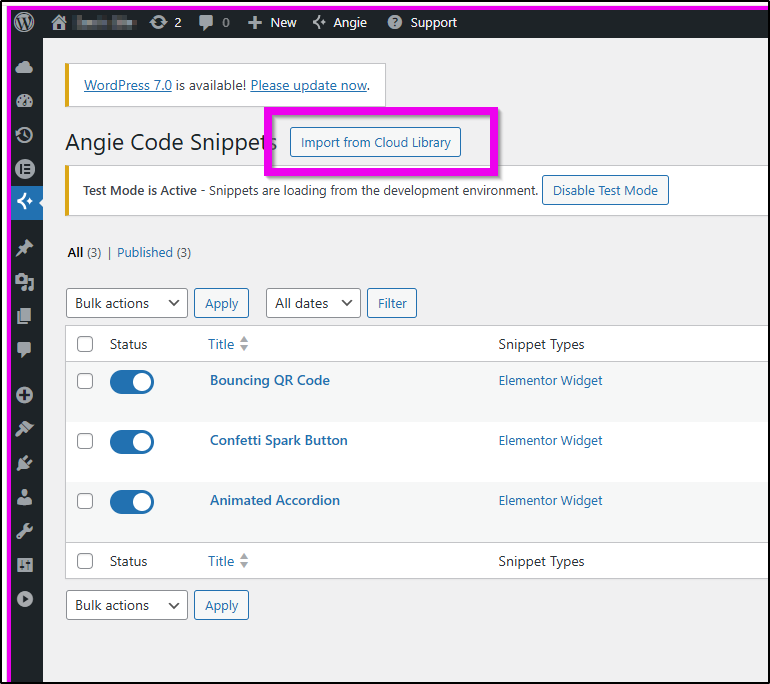Open the Users person icon in sidebar
The width and height of the screenshot is (770, 684).
click(24, 497)
